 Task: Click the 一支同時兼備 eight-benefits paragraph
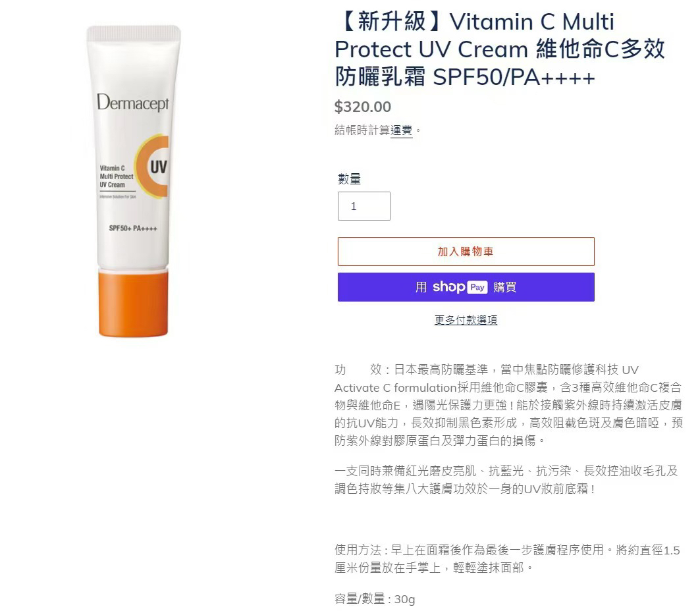[506, 480]
